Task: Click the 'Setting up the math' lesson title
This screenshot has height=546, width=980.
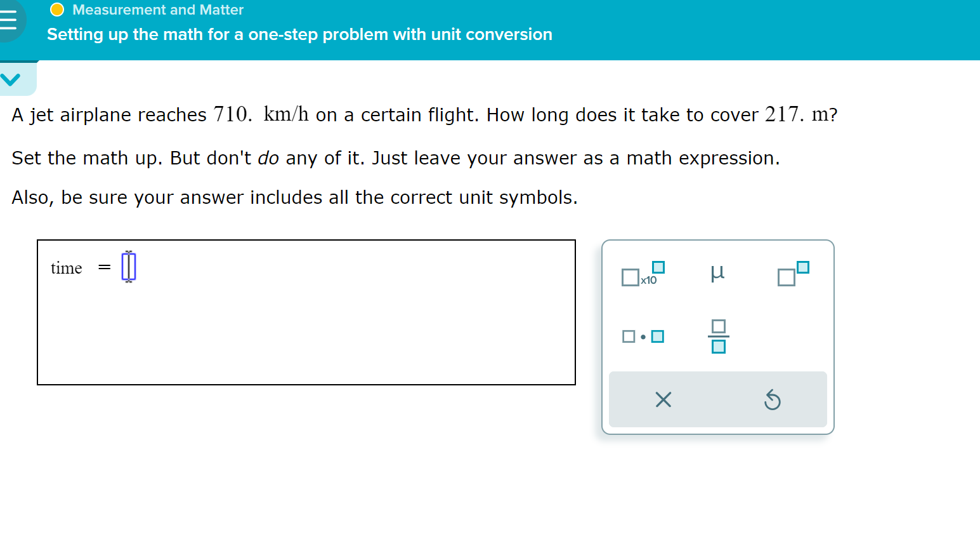Action: coord(299,34)
